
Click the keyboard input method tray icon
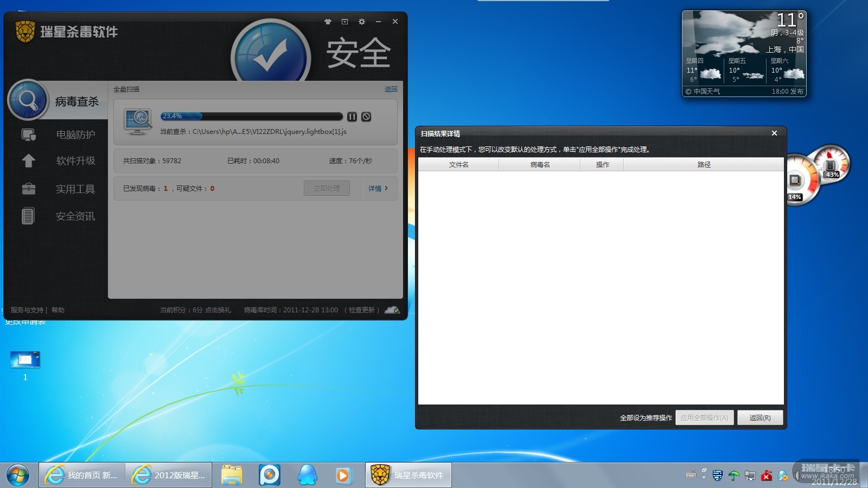pyautogui.click(x=691, y=475)
